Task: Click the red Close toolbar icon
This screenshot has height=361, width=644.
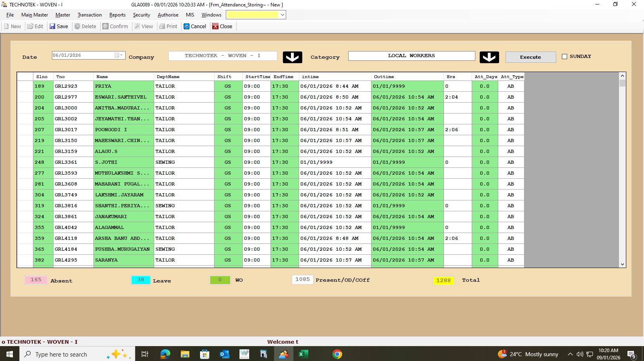Action: click(x=215, y=27)
